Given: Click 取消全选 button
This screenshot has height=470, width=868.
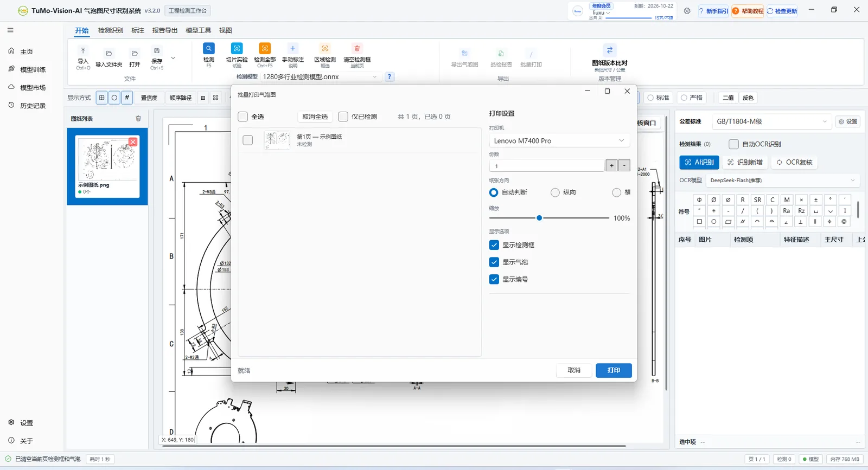Looking at the screenshot, I should (x=315, y=117).
